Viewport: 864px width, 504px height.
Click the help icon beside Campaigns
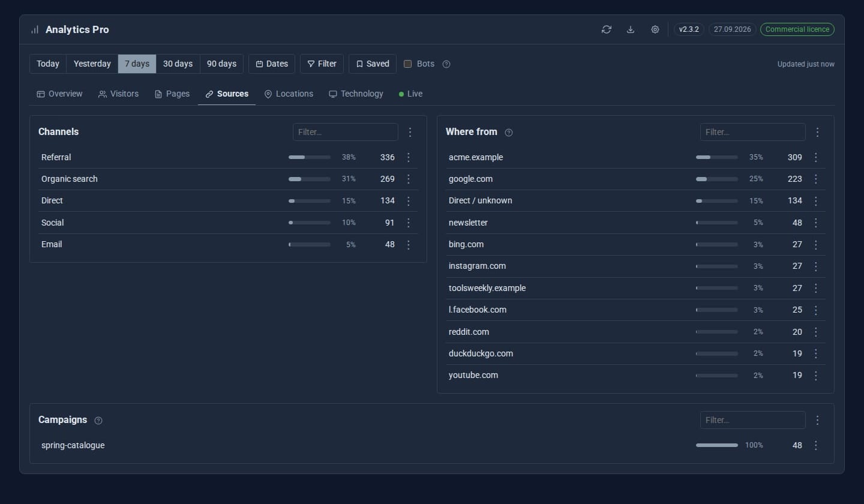coord(98,421)
